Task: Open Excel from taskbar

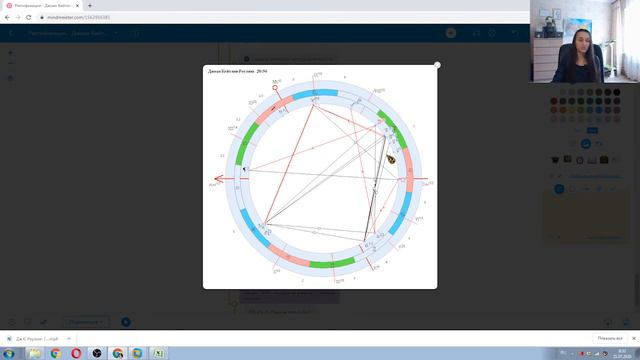Action: coord(158,353)
